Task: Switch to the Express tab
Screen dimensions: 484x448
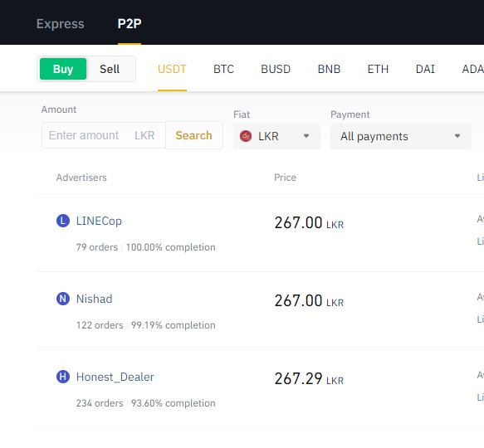Action: click(x=61, y=24)
